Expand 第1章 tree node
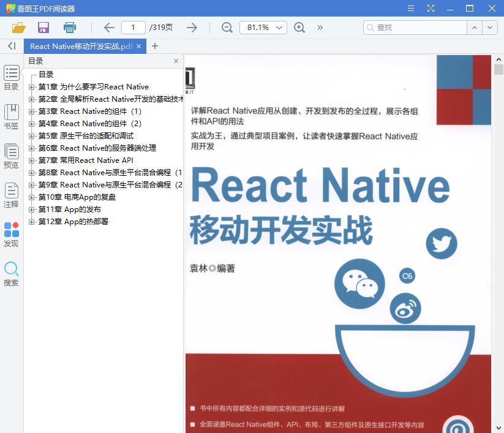This screenshot has height=433, width=504. [x=31, y=87]
